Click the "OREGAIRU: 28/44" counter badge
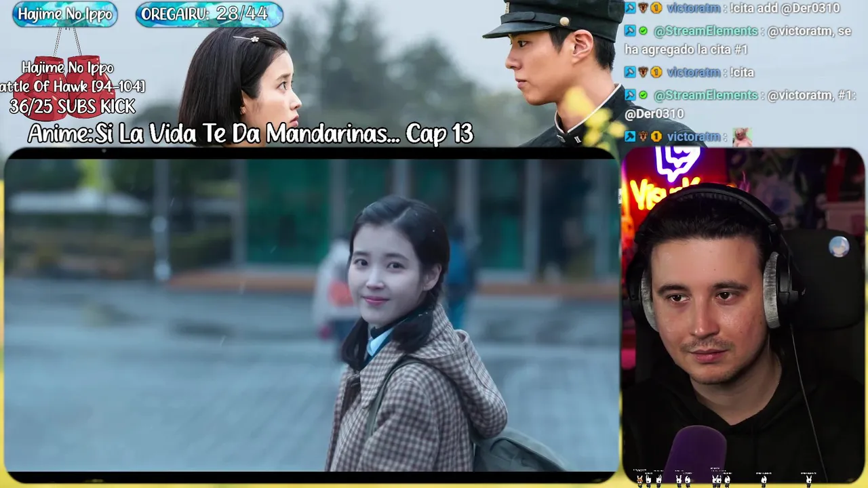The width and height of the screenshot is (868, 488). pyautogui.click(x=209, y=15)
